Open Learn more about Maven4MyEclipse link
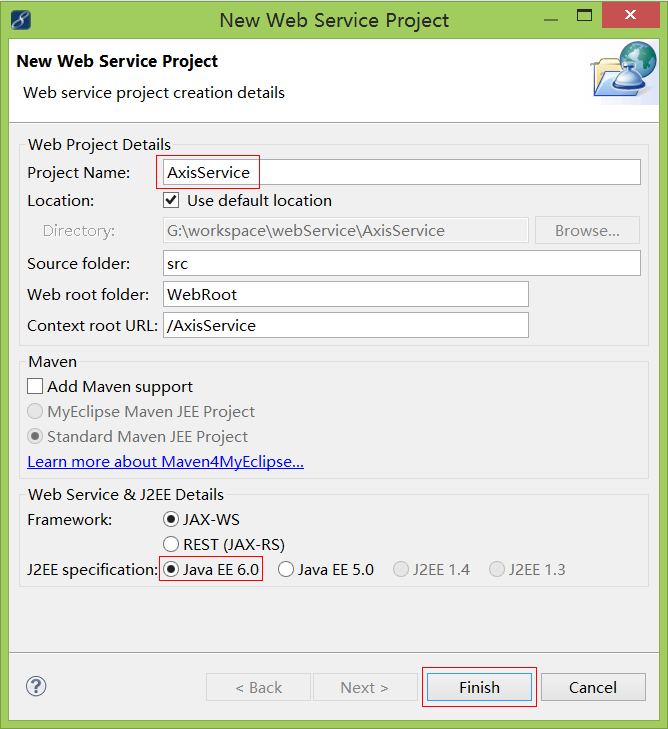The height and width of the screenshot is (729, 668). point(165,462)
